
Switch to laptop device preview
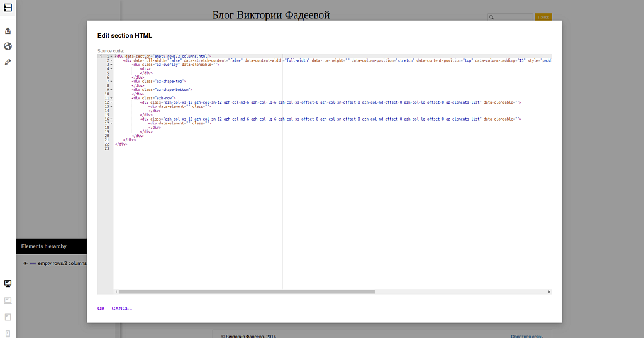pos(8,301)
